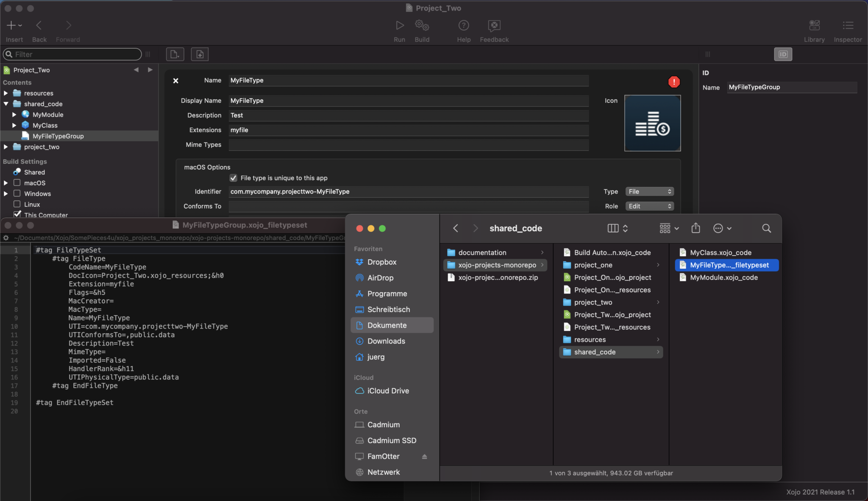Eject FamOtter volume
The width and height of the screenshot is (868, 501).
pos(424,457)
